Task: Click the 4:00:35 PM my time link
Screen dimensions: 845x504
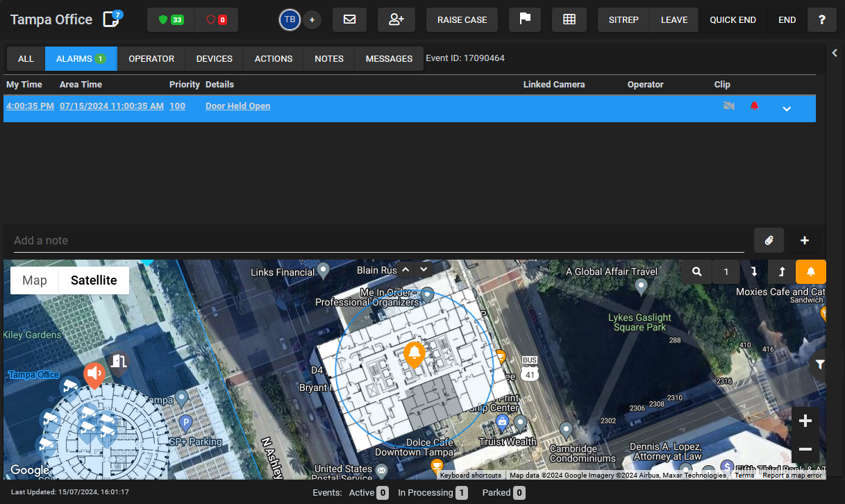Action: [x=30, y=106]
